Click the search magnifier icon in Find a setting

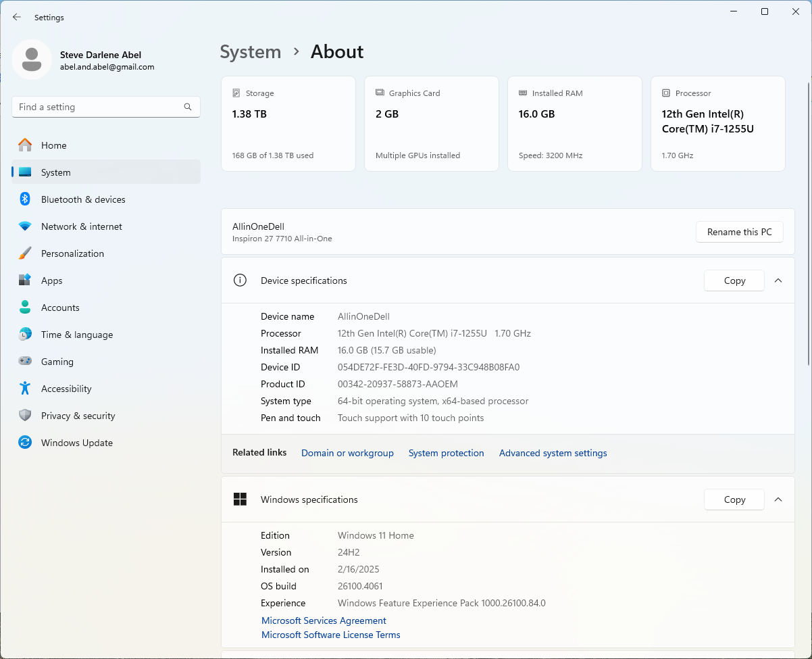tap(188, 107)
